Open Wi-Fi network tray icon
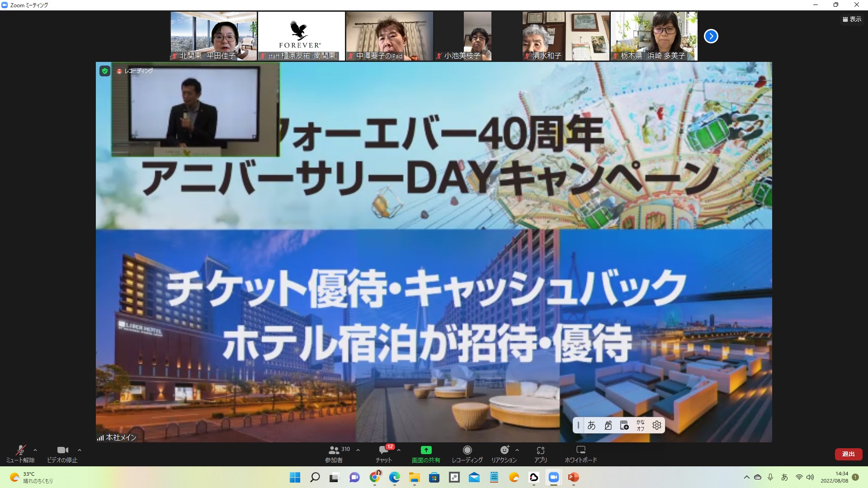The height and width of the screenshot is (488, 868). pyautogui.click(x=799, y=477)
